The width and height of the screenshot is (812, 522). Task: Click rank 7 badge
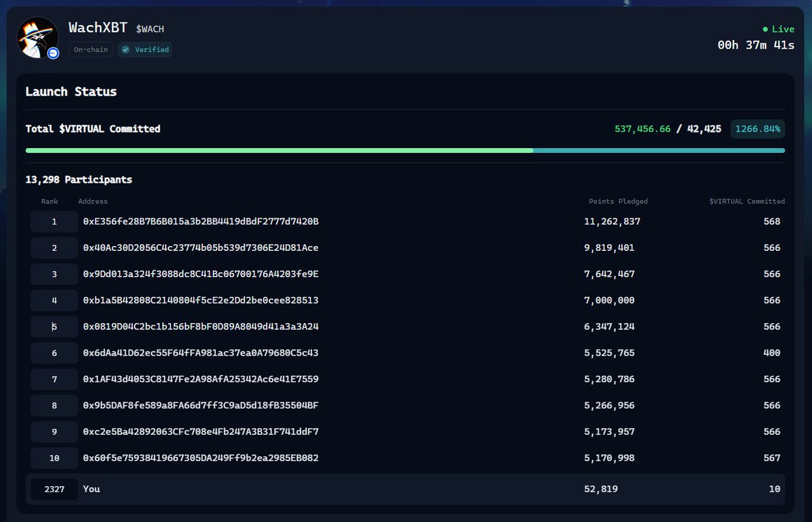54,379
